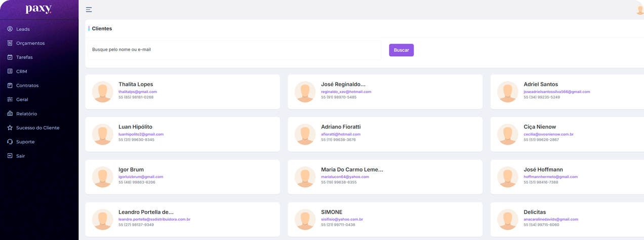Select the Tarefas checklist icon
The height and width of the screenshot is (240, 644).
click(x=10, y=57)
